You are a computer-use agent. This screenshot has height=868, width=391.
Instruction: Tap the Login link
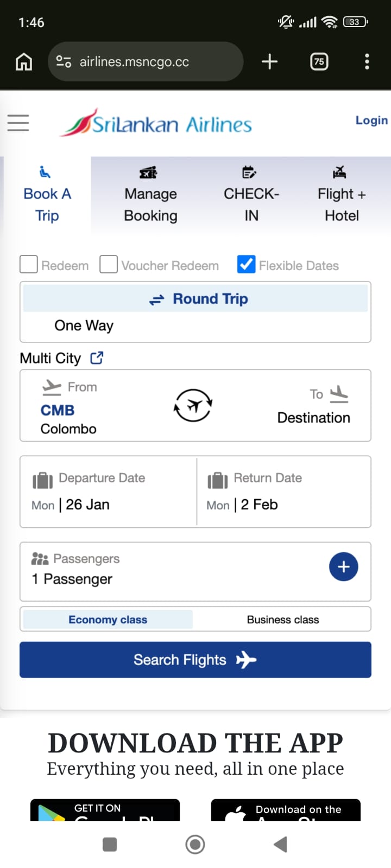coord(371,120)
